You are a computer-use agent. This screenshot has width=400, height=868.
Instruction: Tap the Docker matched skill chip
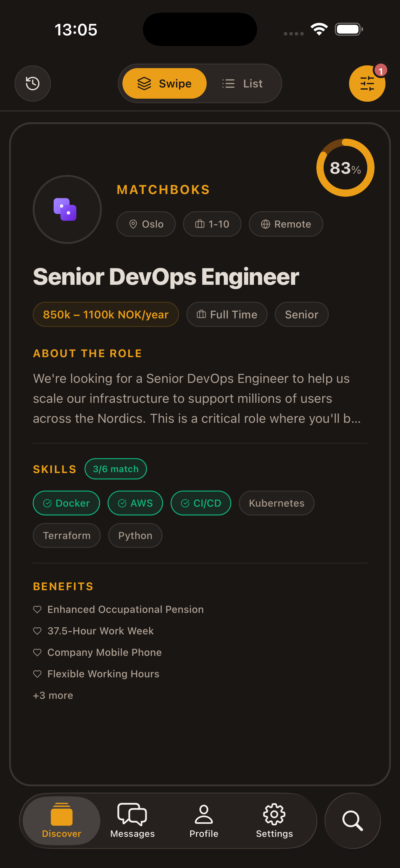point(66,503)
